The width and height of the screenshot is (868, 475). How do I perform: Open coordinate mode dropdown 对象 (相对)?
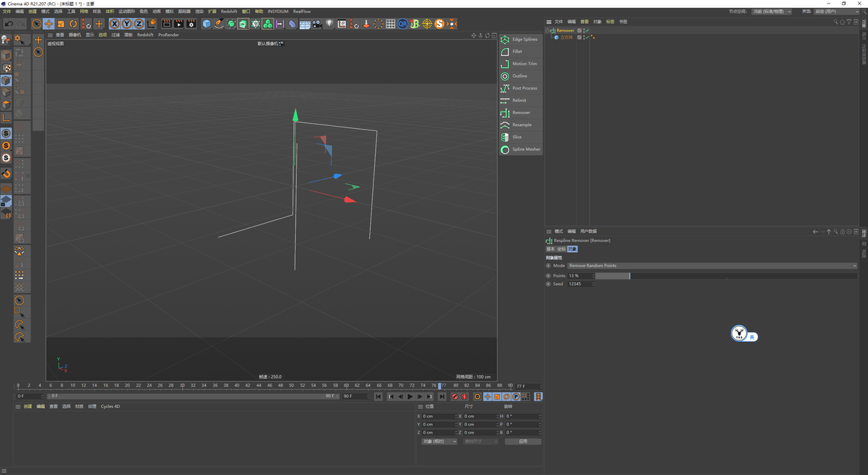pos(439,441)
